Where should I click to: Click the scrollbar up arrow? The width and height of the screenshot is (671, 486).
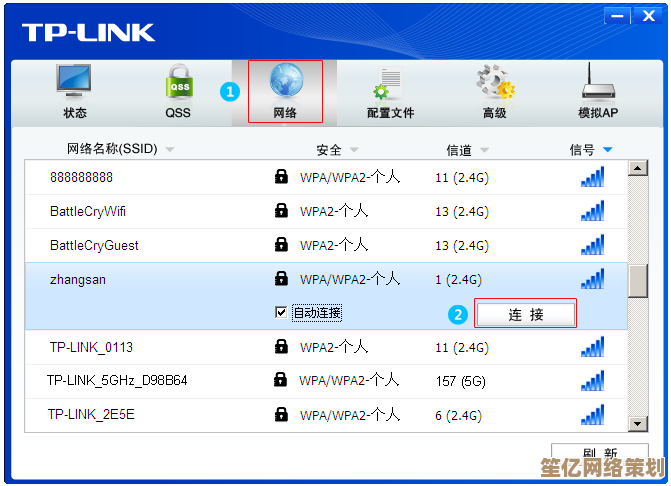(637, 169)
